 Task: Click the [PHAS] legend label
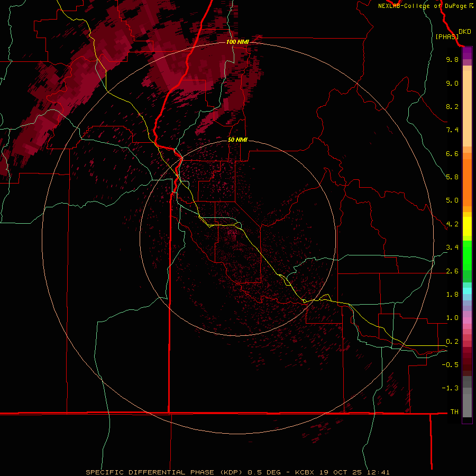click(x=447, y=36)
